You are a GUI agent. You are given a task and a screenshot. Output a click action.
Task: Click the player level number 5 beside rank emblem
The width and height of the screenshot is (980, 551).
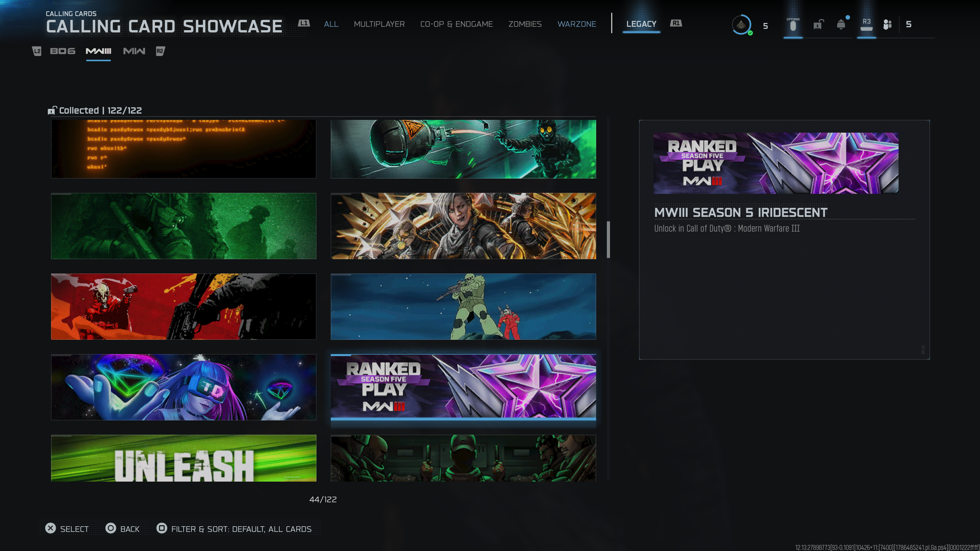(x=765, y=26)
